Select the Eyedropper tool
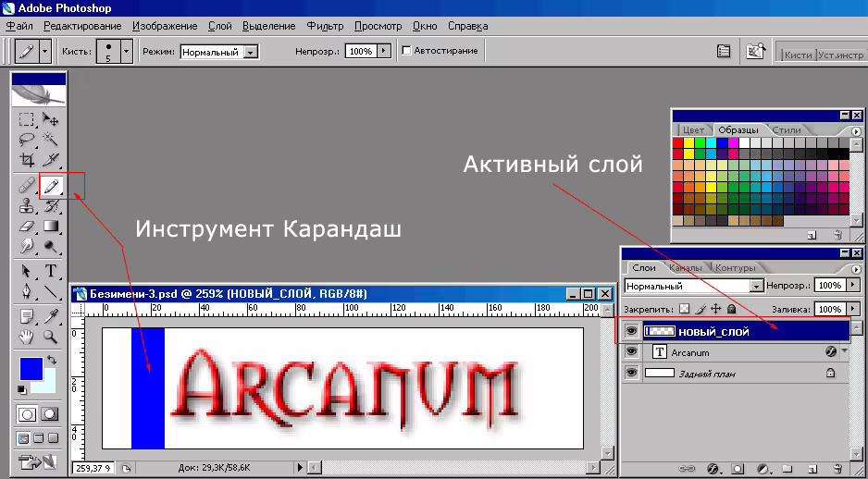The image size is (868, 479). [51, 316]
